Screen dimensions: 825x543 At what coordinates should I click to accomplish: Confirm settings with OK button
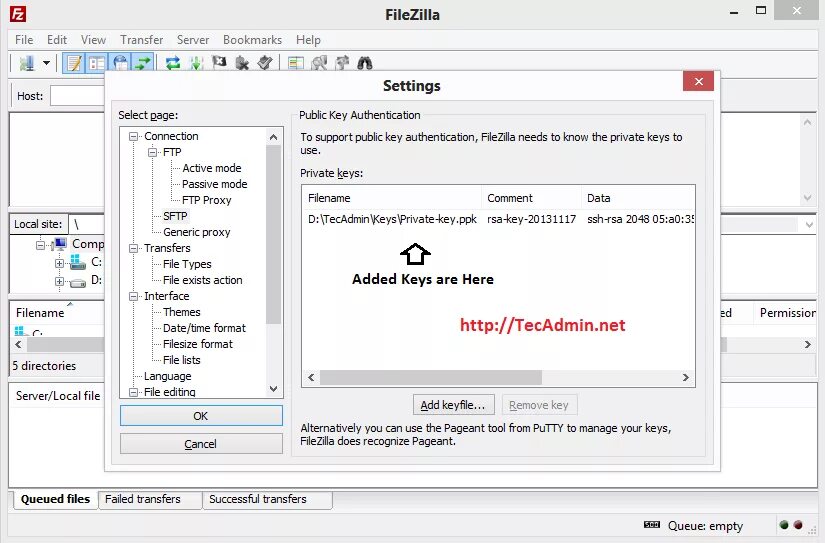click(201, 416)
